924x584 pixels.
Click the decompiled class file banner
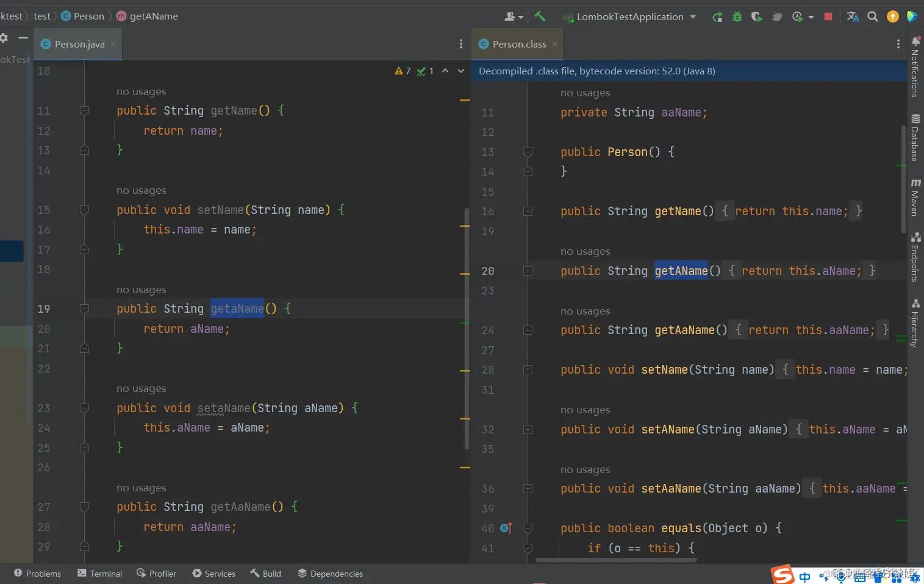point(689,71)
